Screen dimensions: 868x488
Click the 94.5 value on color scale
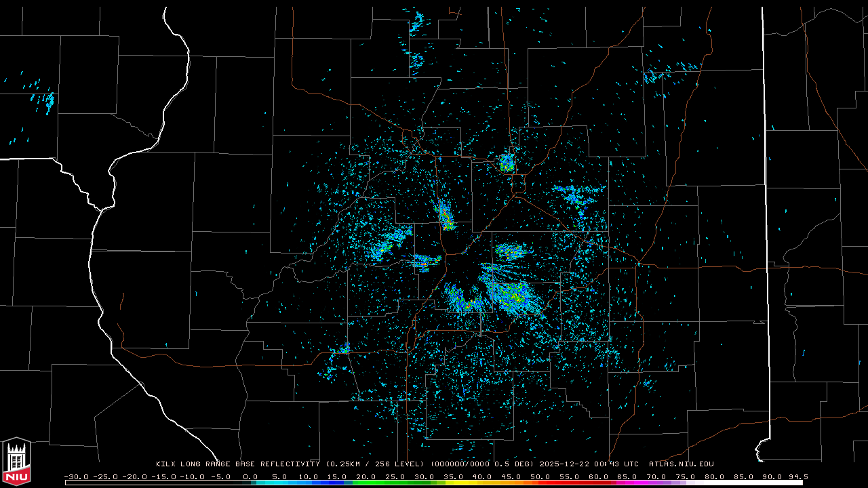(797, 476)
